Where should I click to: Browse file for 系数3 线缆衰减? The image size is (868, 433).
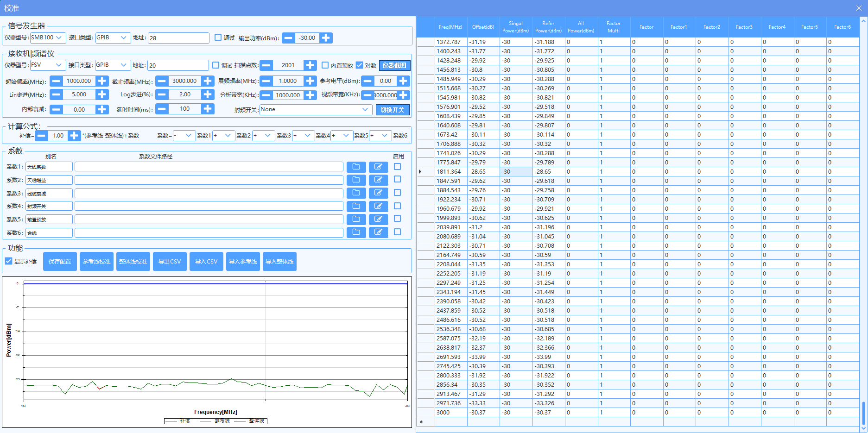pos(356,193)
